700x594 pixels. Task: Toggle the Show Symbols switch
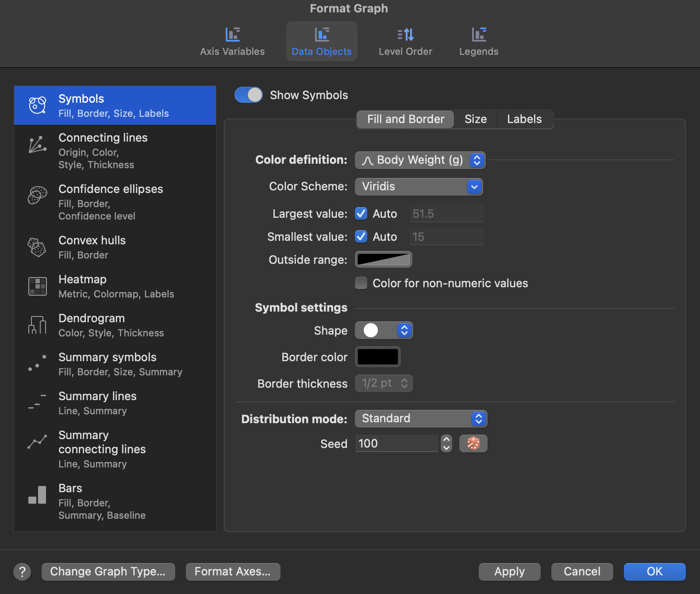(249, 95)
